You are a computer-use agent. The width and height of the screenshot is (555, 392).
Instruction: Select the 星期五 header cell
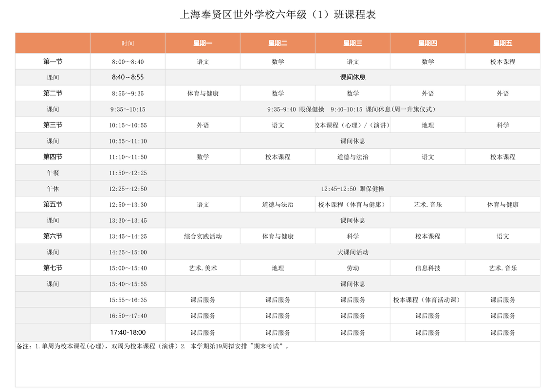coord(502,43)
